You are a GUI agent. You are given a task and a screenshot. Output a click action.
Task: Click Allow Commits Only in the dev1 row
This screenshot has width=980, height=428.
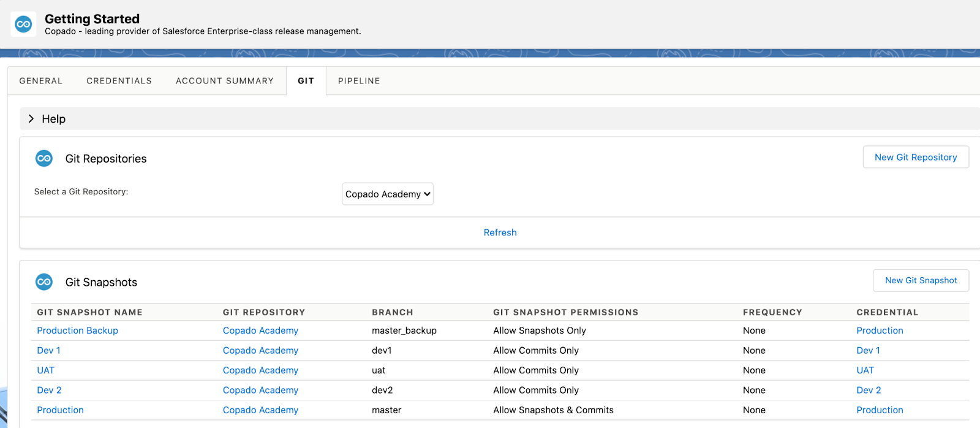536,351
